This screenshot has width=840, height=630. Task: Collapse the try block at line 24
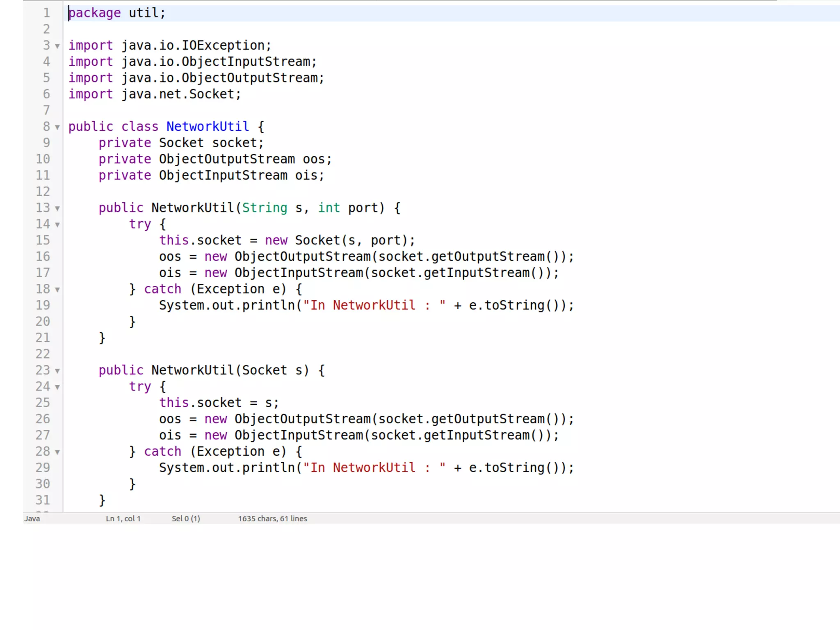pos(57,387)
